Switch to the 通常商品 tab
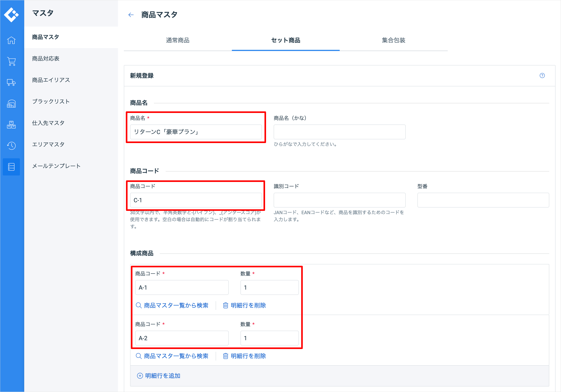 [x=178, y=40]
